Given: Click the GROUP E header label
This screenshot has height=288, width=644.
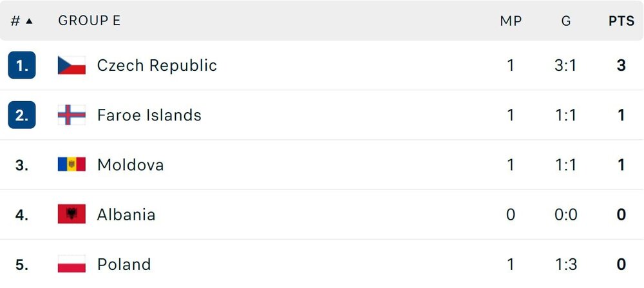Looking at the screenshot, I should [x=89, y=21].
